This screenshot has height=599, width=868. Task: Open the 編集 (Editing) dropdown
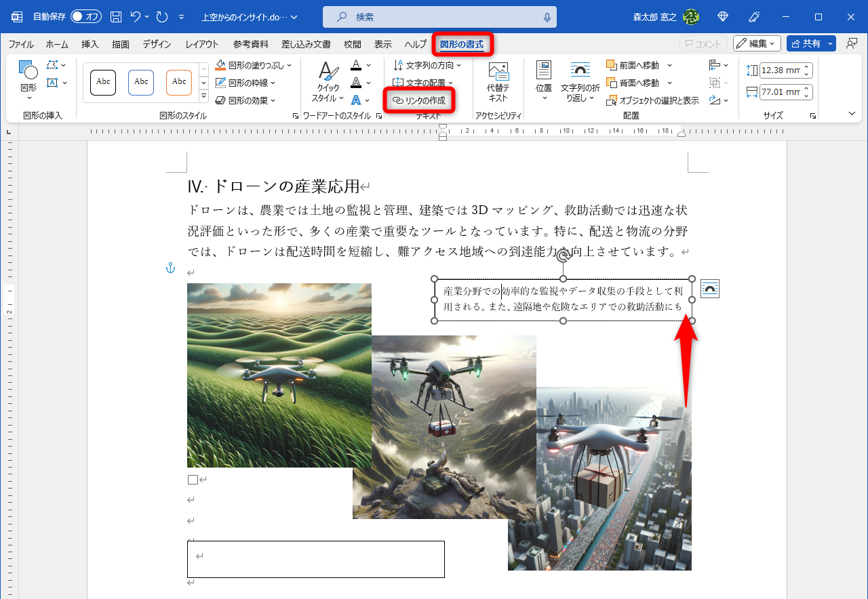point(756,43)
